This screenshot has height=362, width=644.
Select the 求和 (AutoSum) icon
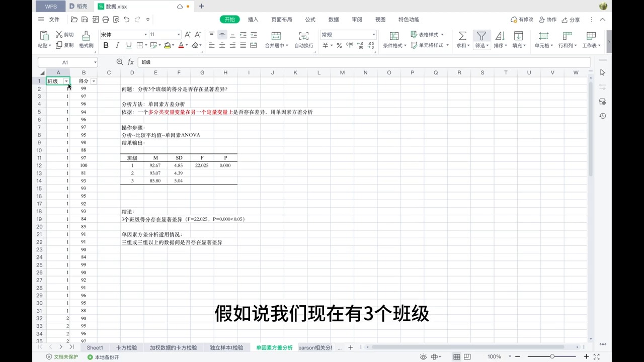461,39
